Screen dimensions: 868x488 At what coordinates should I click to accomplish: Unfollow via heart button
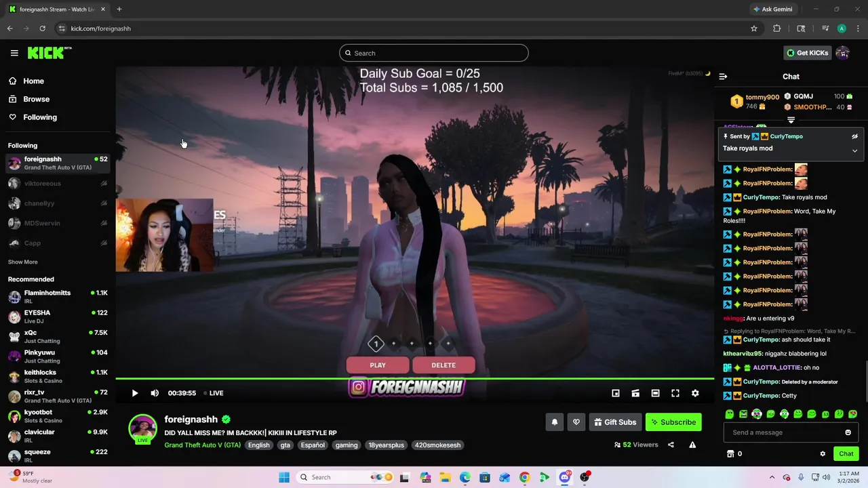(576, 422)
